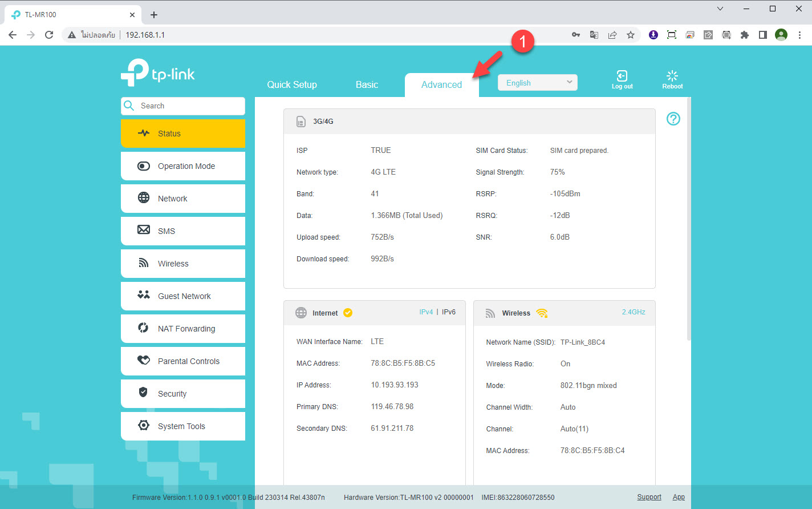Open the browser profile avatar
812x509 pixels.
[781, 35]
